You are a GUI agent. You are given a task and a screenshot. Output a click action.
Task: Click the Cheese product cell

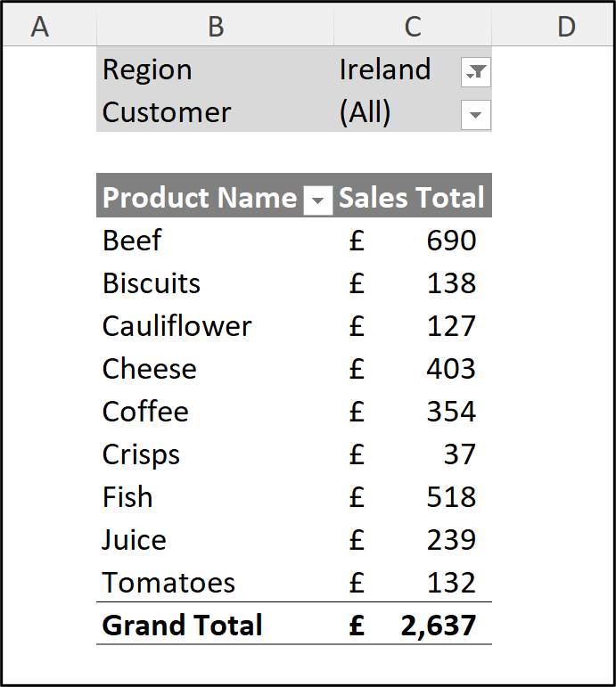[150, 369]
